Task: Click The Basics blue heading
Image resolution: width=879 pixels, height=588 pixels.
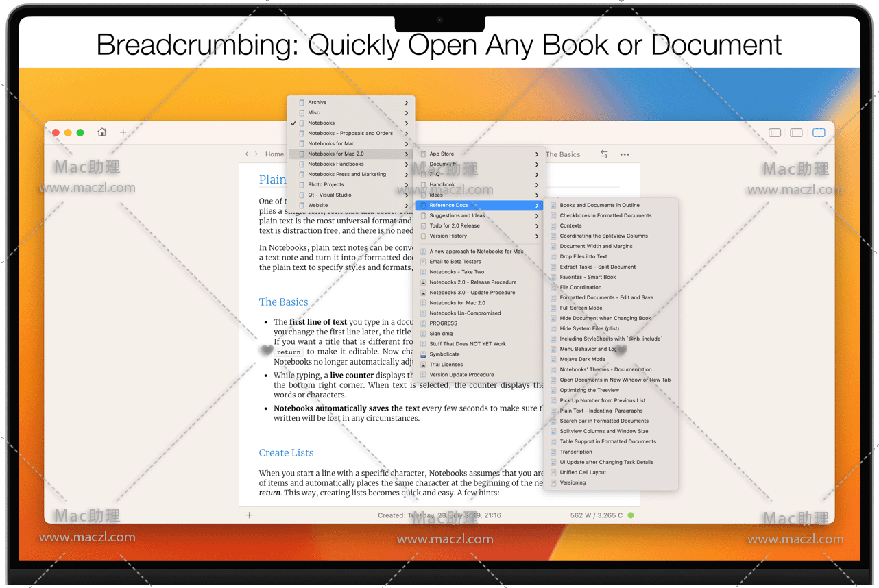Action: click(283, 302)
